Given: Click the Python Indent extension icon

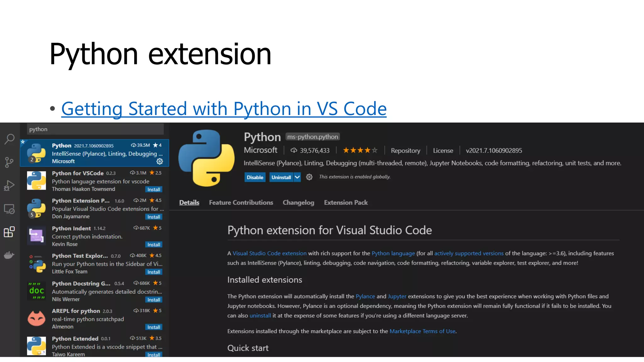Looking at the screenshot, I should click(36, 236).
